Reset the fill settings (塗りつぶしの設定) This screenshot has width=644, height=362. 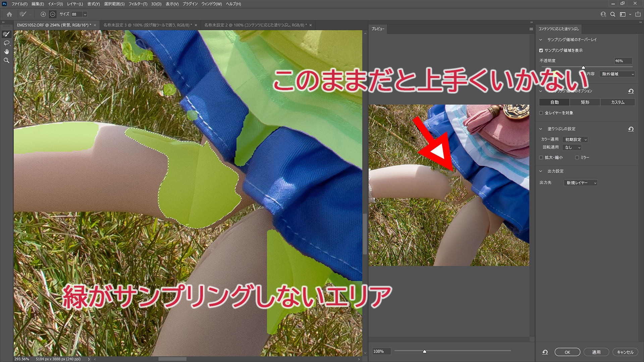(631, 129)
